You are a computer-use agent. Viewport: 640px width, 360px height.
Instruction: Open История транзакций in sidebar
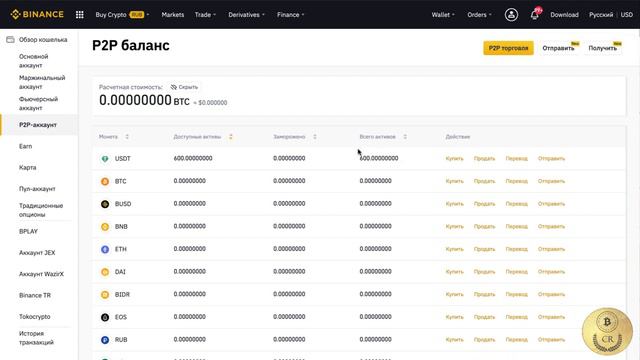pos(36,338)
